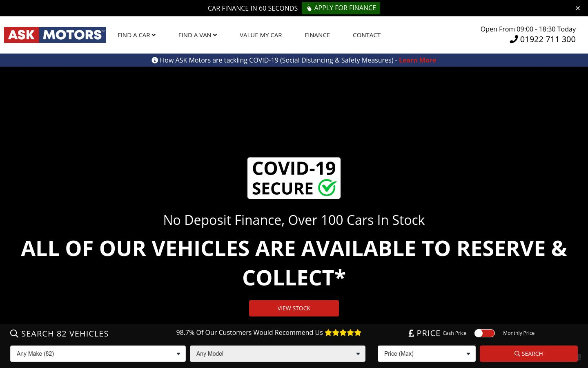Click No Deposit Finance subtitle text

coord(294,220)
